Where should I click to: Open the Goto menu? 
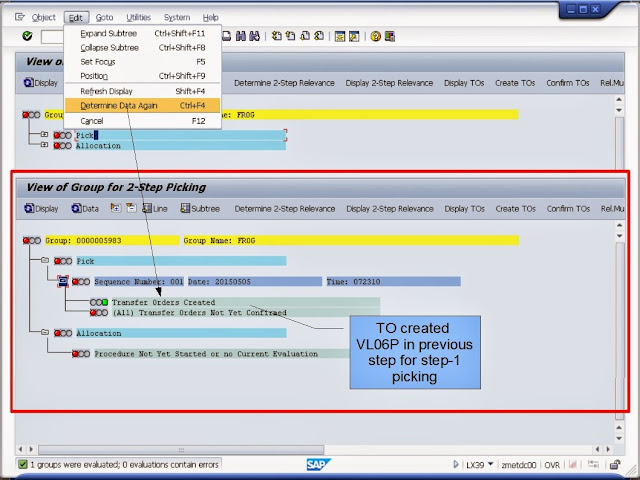coord(104,17)
